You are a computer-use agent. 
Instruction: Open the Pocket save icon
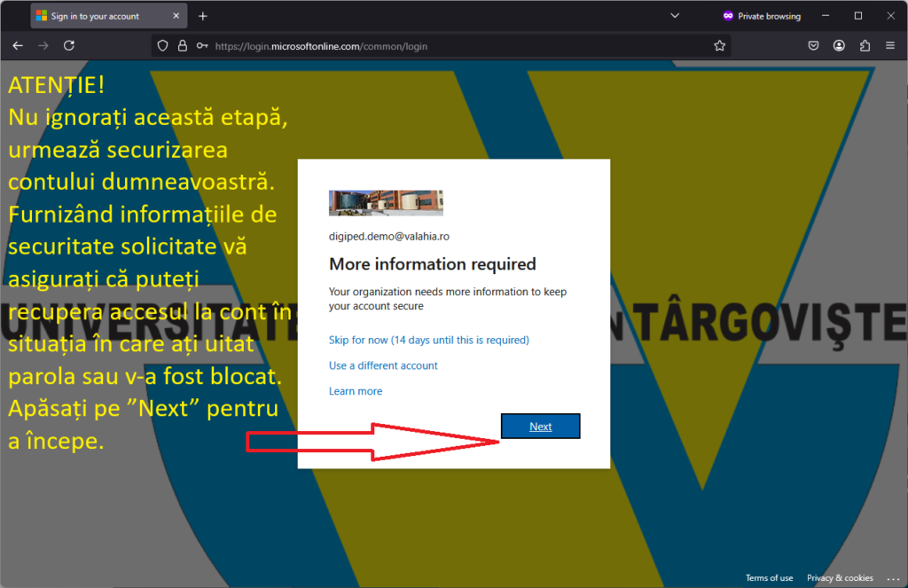pyautogui.click(x=813, y=46)
